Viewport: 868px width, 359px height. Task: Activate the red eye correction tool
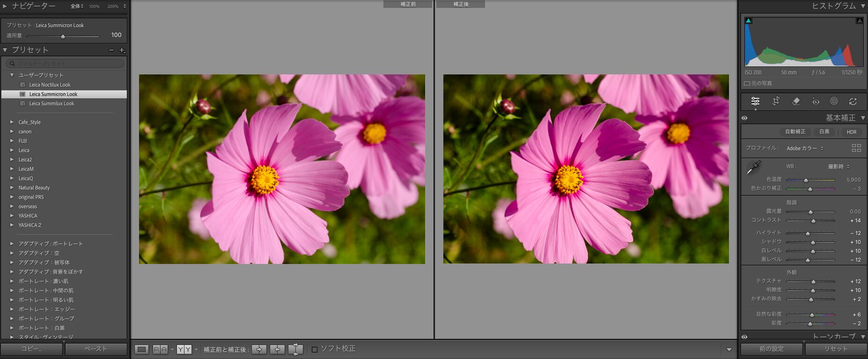[x=815, y=101]
